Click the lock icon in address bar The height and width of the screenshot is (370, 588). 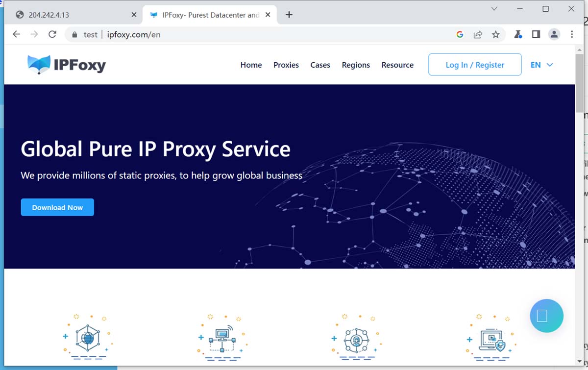click(74, 35)
